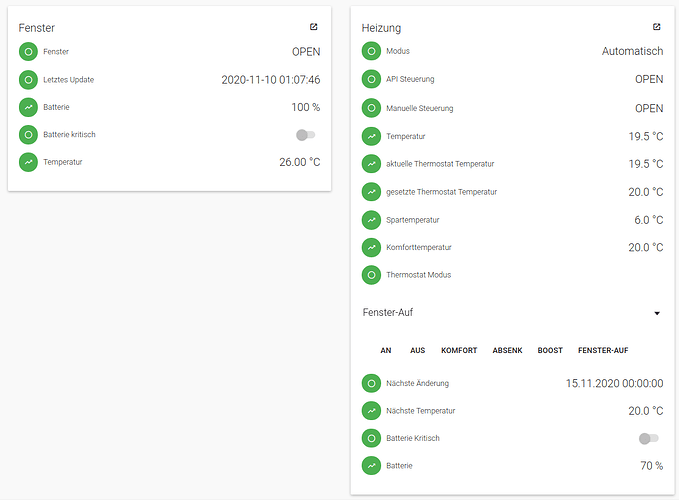The height and width of the screenshot is (500, 679).
Task: Click the 26.00 °C temperature value
Action: pyautogui.click(x=300, y=162)
